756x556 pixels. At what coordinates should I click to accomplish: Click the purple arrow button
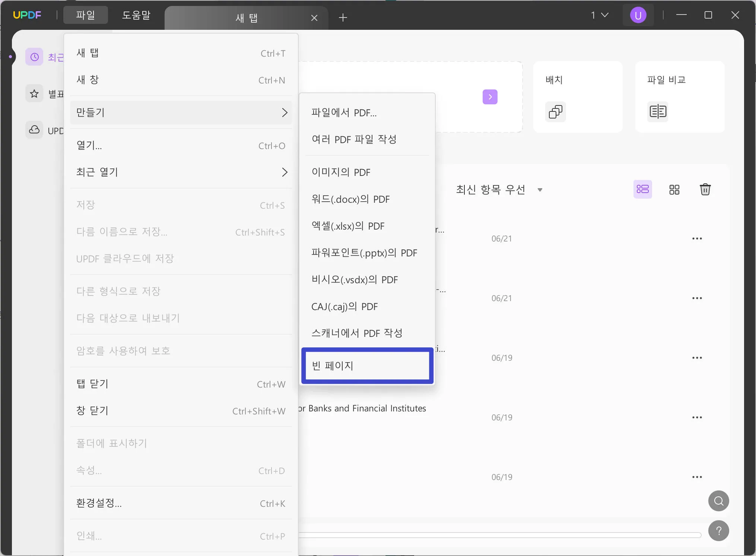point(490,97)
